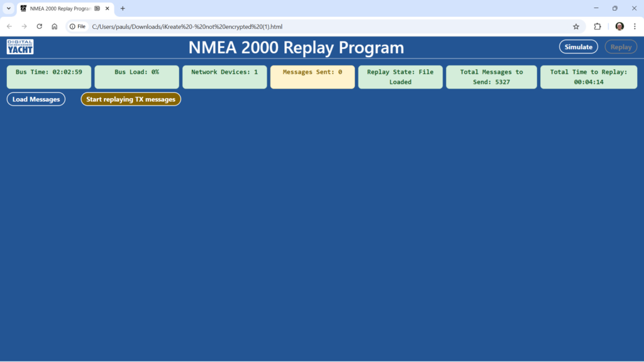Click the Digital Yacht logo
The width and height of the screenshot is (644, 362).
coord(20,47)
